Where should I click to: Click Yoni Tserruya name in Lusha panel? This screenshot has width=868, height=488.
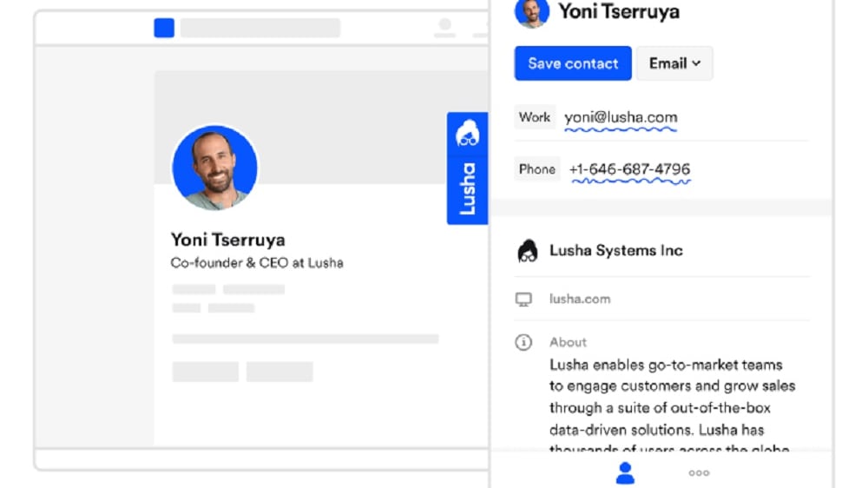618,11
